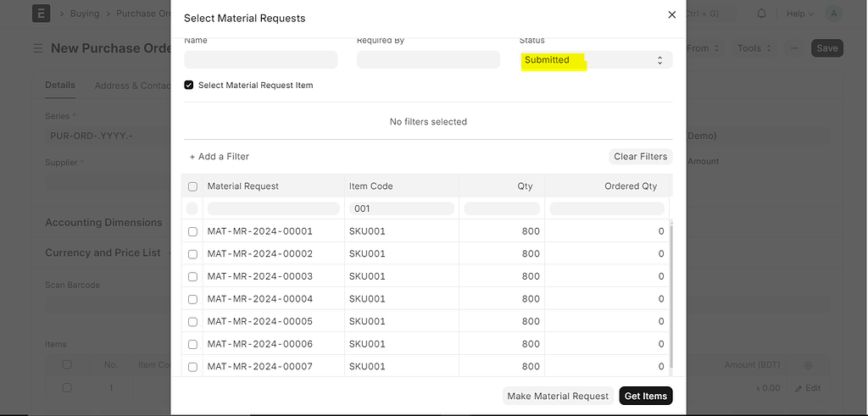Open the ERPNext home logo icon
This screenshot has width=868, height=416.
pos(41,14)
